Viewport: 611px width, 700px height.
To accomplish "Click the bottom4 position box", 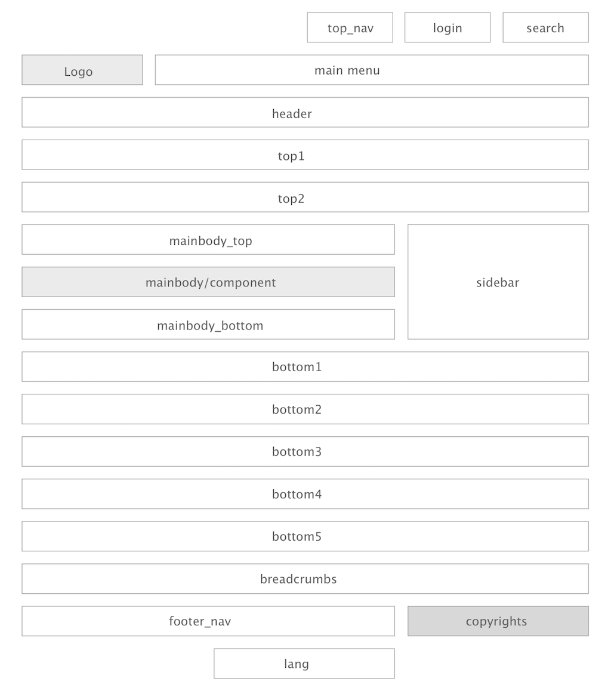I will (305, 494).
